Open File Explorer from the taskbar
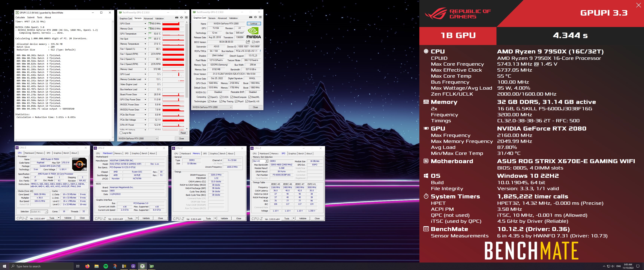Viewport: 644px width, 270px height. point(96,266)
